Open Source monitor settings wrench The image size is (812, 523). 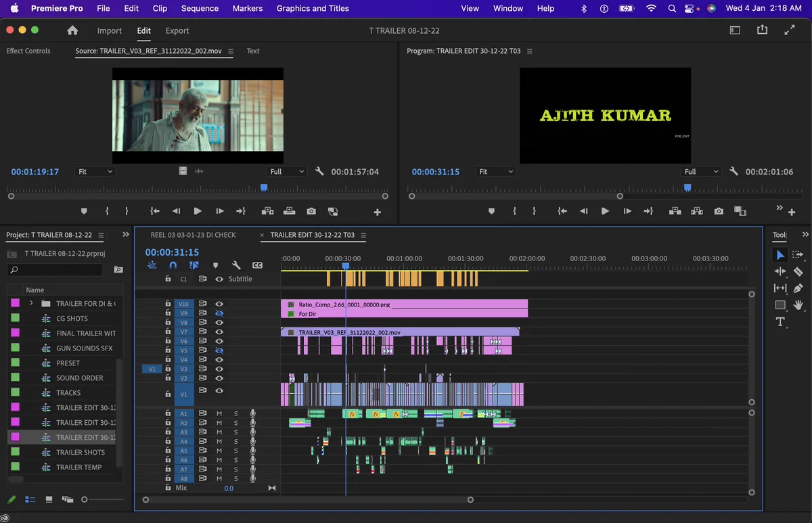pos(320,171)
